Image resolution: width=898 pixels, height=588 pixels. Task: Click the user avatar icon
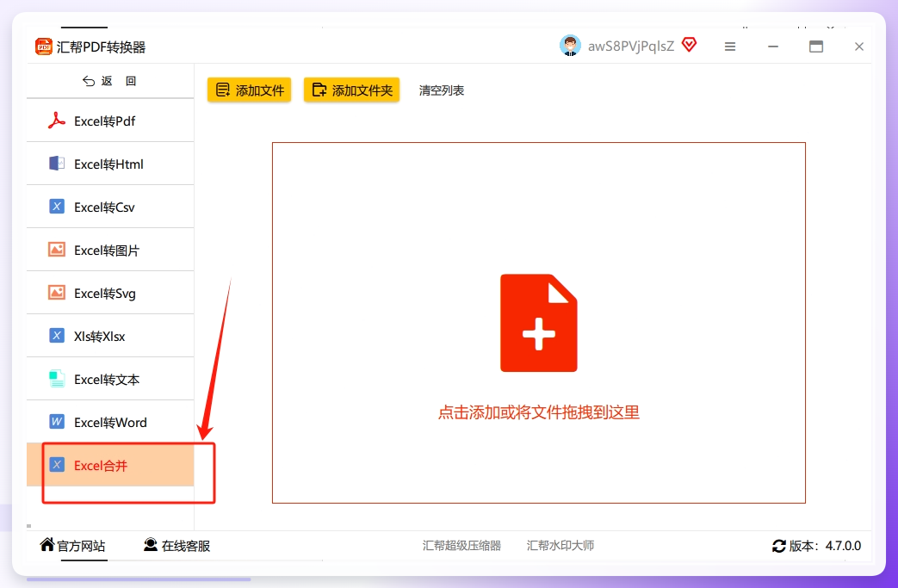pos(570,46)
